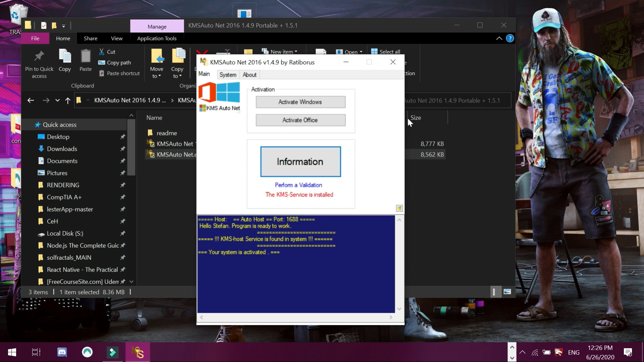Click the ENG language indicator

574,353
